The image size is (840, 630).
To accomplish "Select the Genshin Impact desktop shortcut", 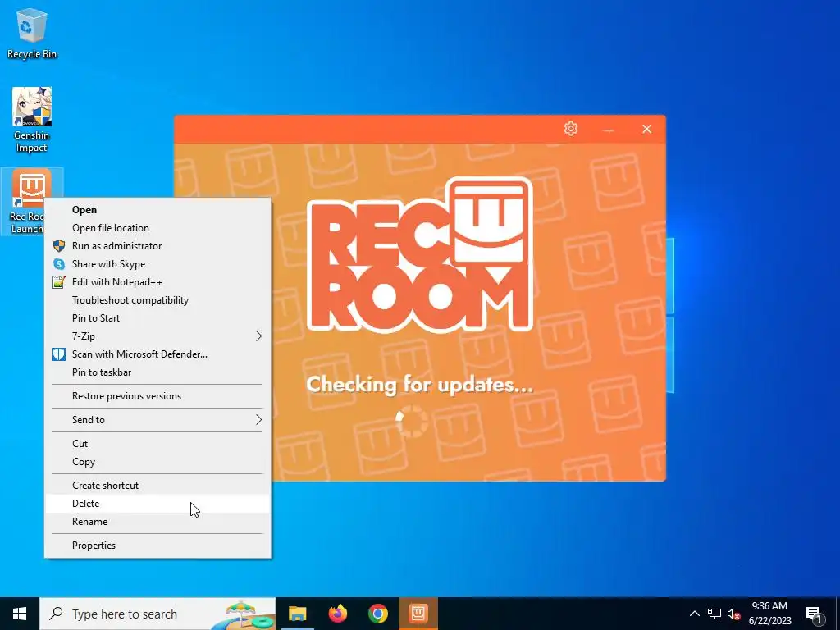I will coord(32,120).
